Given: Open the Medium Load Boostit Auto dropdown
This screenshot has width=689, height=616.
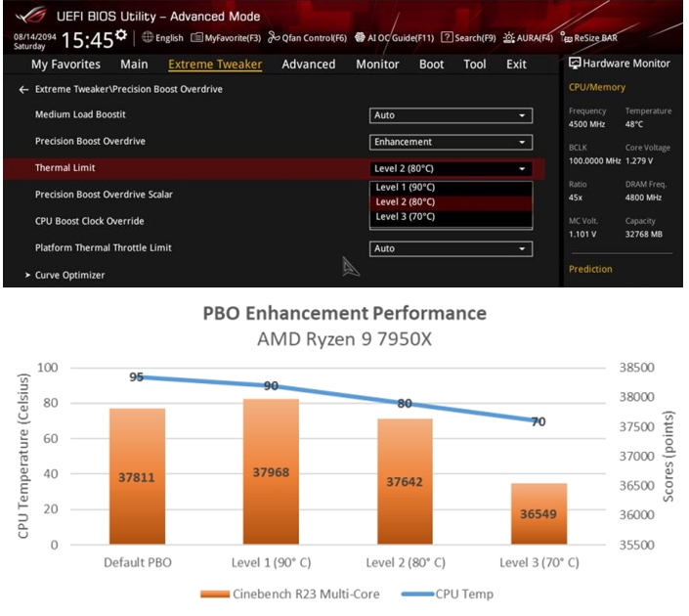Looking at the screenshot, I should click(x=451, y=115).
